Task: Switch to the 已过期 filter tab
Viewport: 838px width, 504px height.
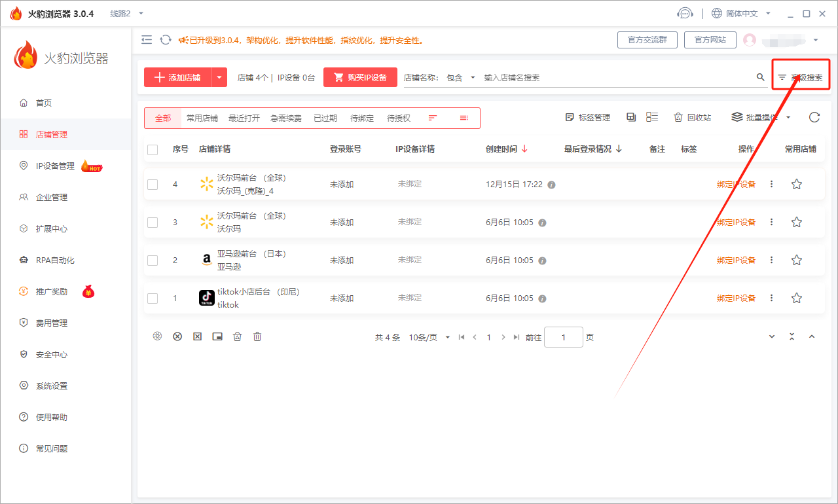Action: (x=325, y=118)
